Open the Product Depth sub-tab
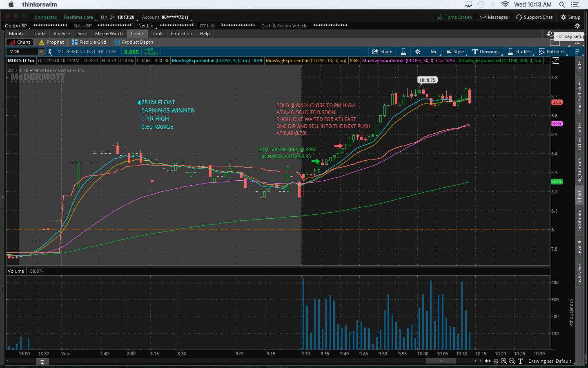The width and height of the screenshot is (588, 368). point(134,42)
